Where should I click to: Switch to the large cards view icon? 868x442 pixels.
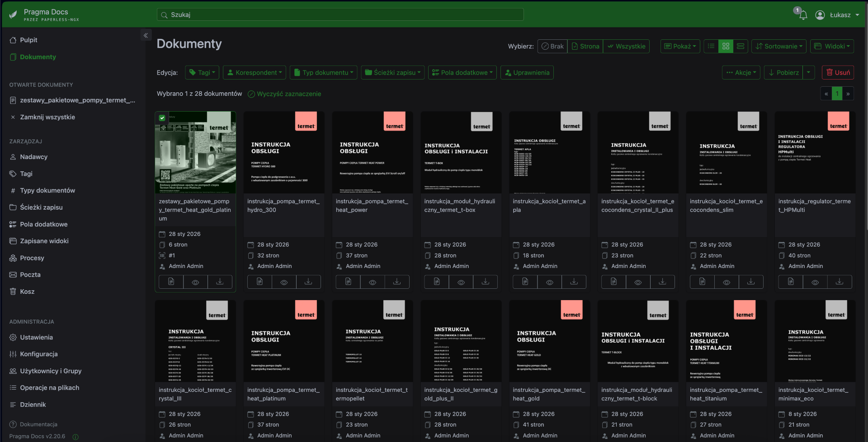click(740, 46)
